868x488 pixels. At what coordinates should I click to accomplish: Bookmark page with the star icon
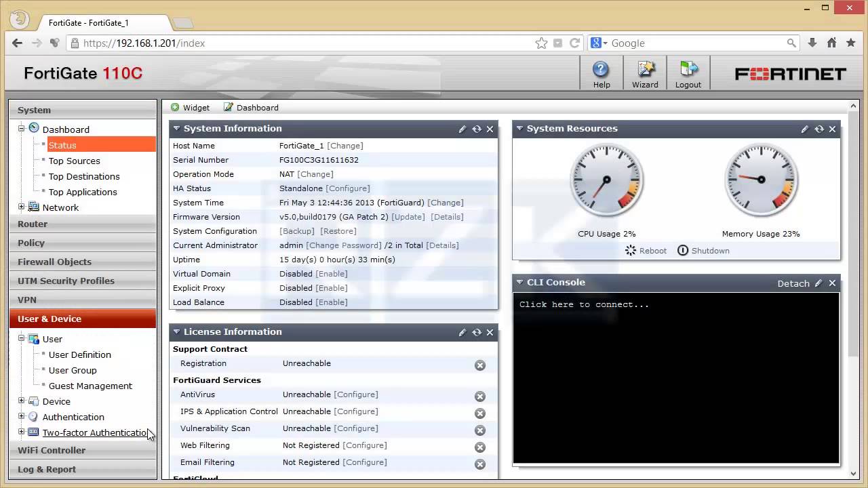click(541, 43)
